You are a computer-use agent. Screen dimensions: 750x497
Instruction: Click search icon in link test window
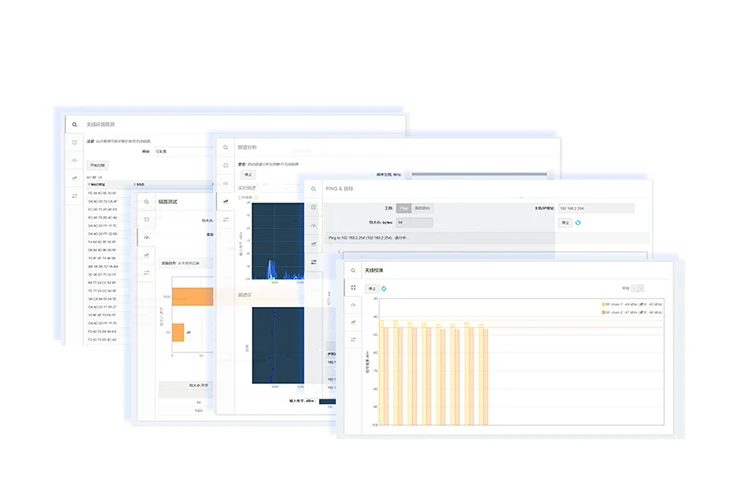[146, 202]
